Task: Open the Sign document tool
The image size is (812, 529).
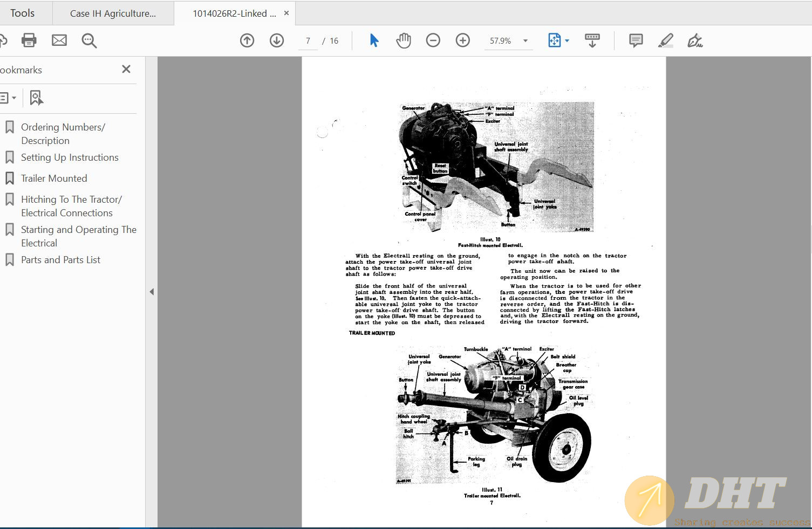Action: (695, 40)
